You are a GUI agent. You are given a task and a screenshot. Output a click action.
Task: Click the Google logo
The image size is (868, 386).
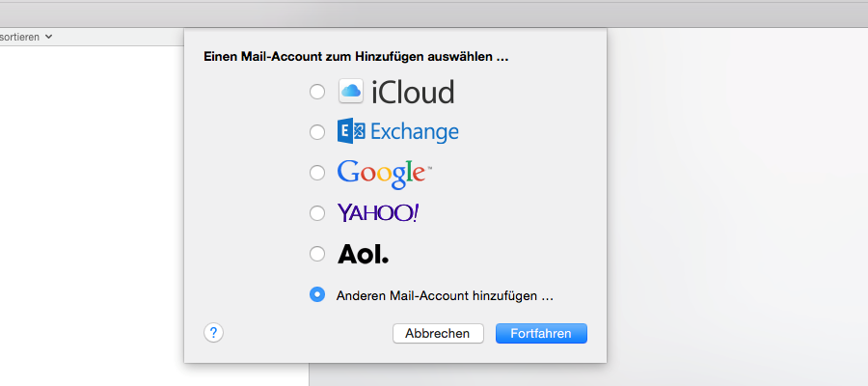[384, 174]
